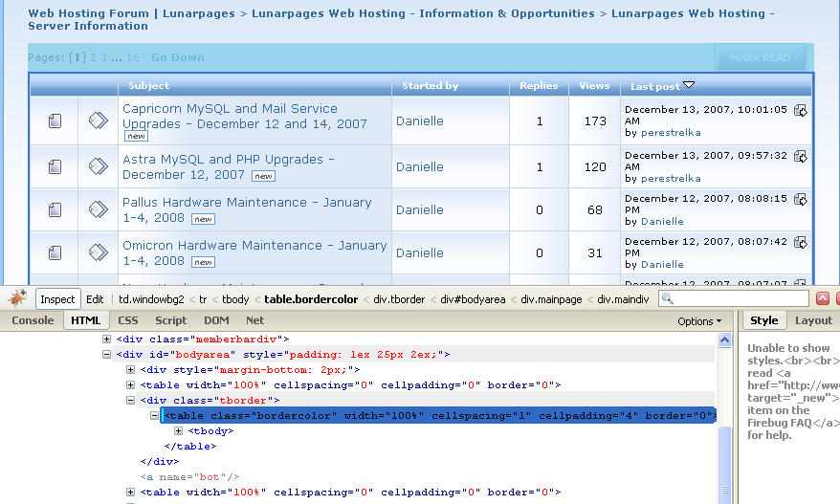
Task: Sort topics by Views column
Action: point(594,85)
